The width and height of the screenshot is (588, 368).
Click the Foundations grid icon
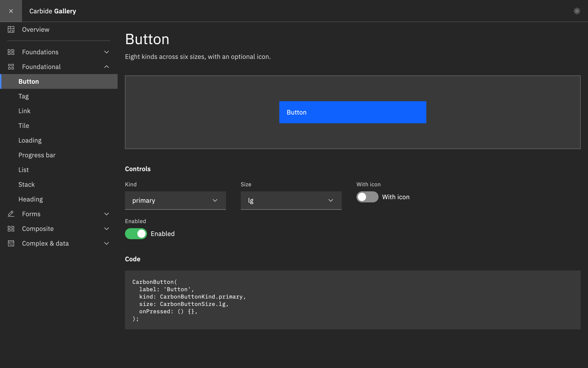(x=11, y=52)
